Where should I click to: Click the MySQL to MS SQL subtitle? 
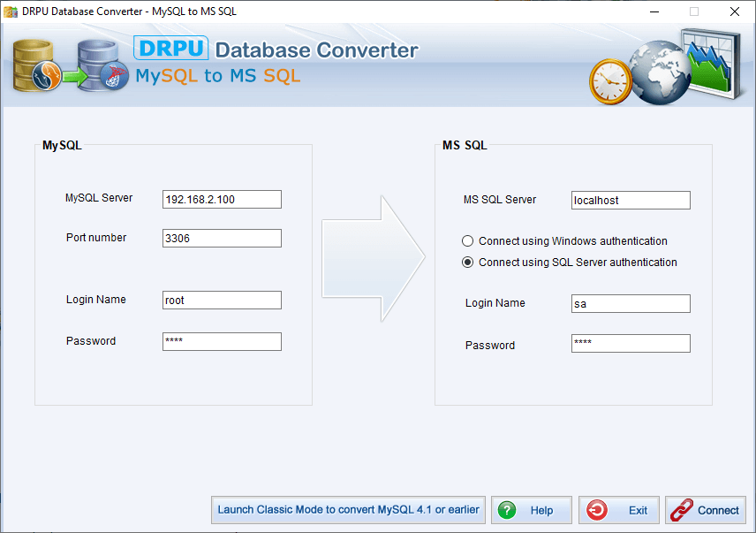(218, 76)
